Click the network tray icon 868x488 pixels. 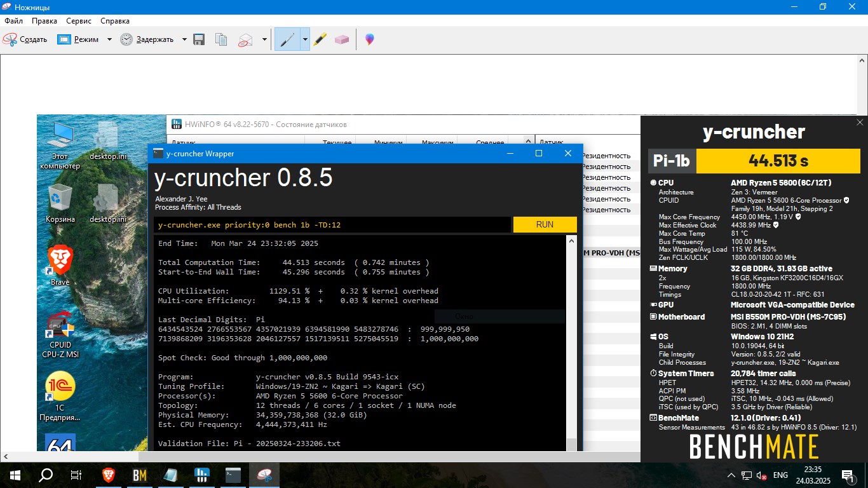[746, 475]
